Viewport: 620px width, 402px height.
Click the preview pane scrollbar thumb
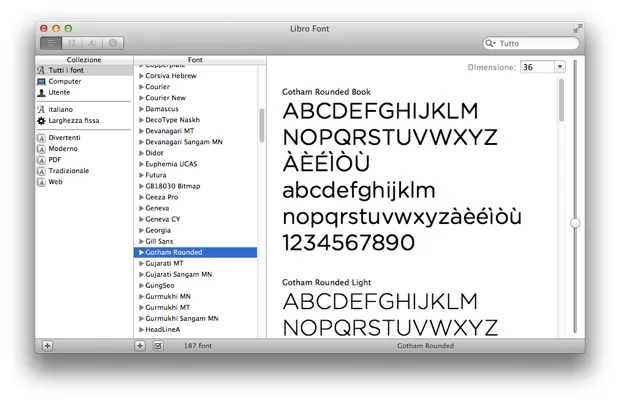pyautogui.click(x=561, y=100)
